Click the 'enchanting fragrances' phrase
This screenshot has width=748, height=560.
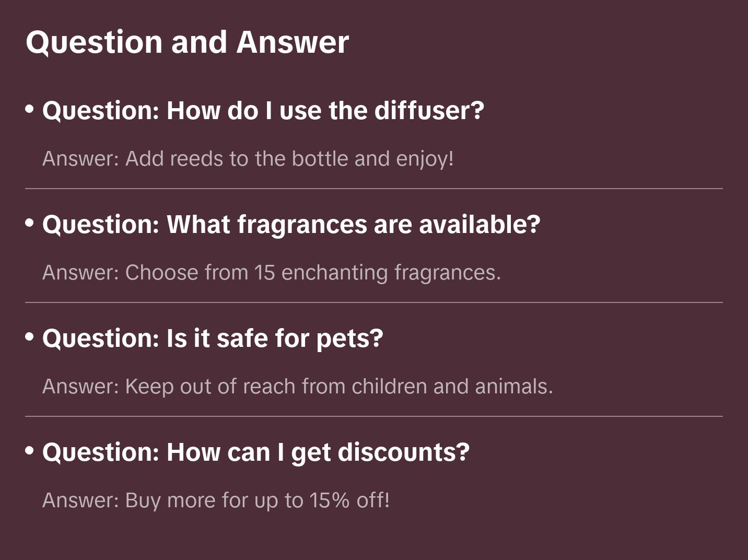coord(391,273)
